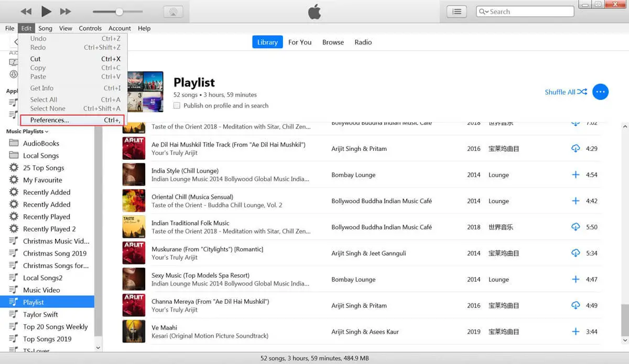
Task: Switch to the Browse tab
Action: [x=333, y=42]
